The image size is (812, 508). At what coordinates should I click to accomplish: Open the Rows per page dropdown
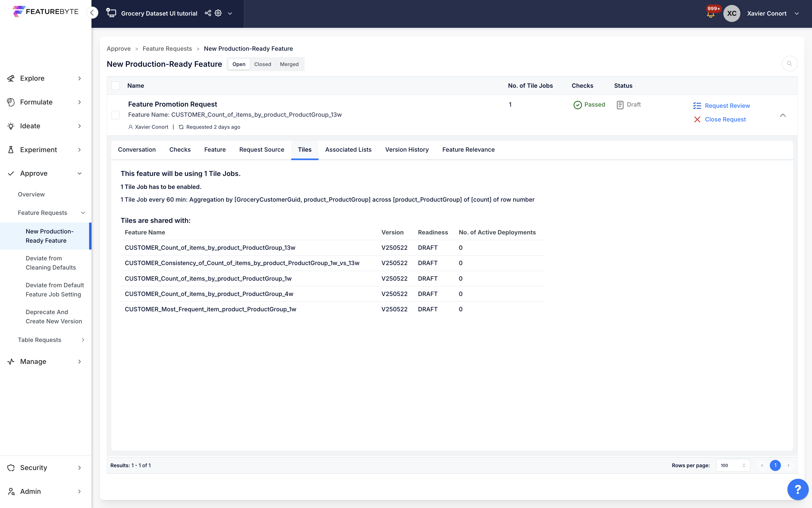(x=733, y=465)
